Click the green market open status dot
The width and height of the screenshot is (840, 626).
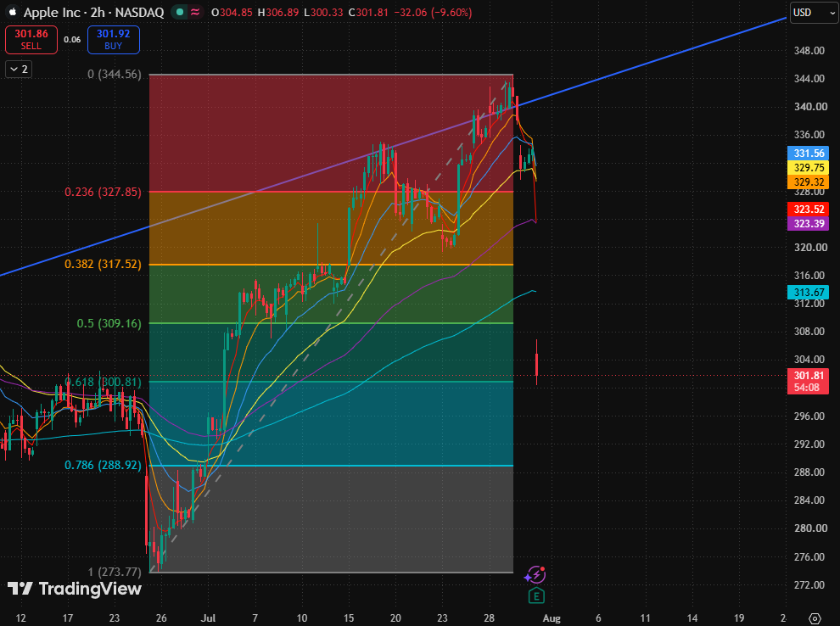click(180, 12)
